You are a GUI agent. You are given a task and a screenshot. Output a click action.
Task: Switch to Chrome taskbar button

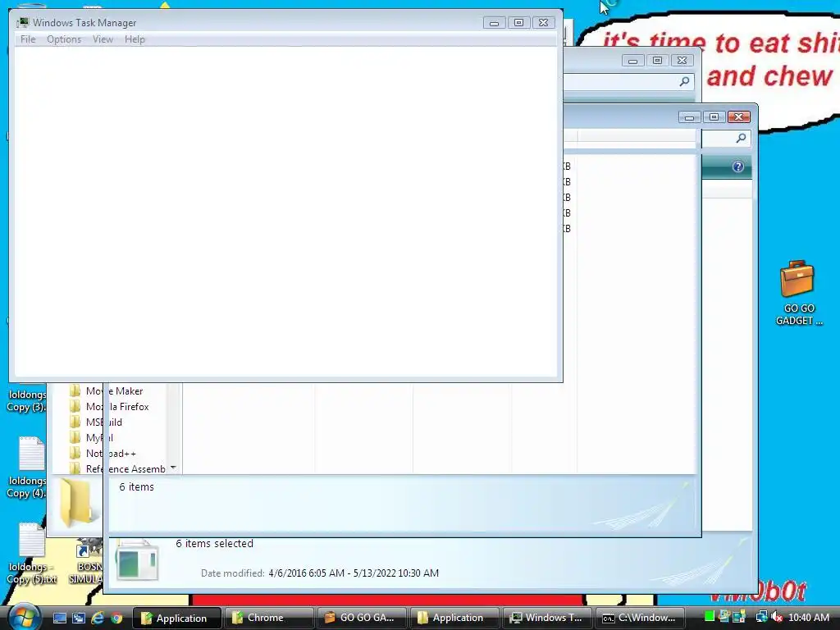(x=269, y=618)
